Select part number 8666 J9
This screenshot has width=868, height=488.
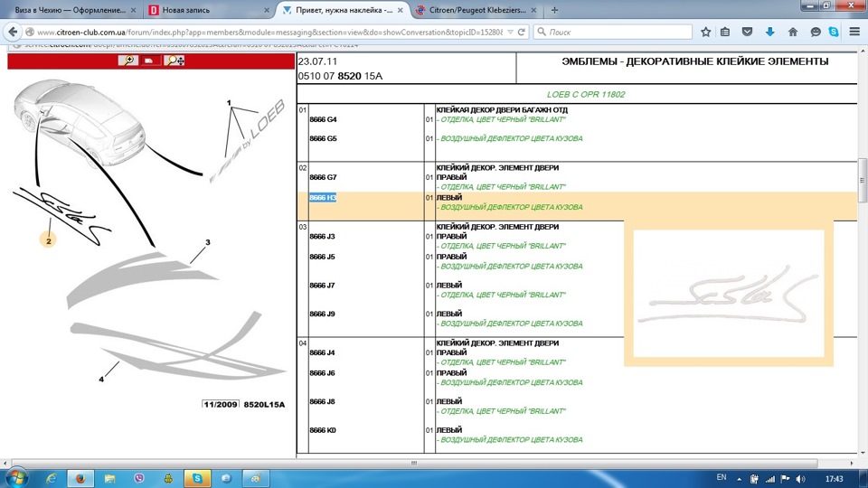click(x=322, y=314)
